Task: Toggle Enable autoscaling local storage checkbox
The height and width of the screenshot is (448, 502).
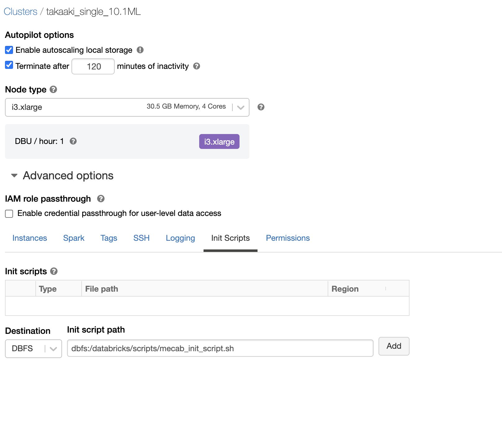Action: click(9, 50)
